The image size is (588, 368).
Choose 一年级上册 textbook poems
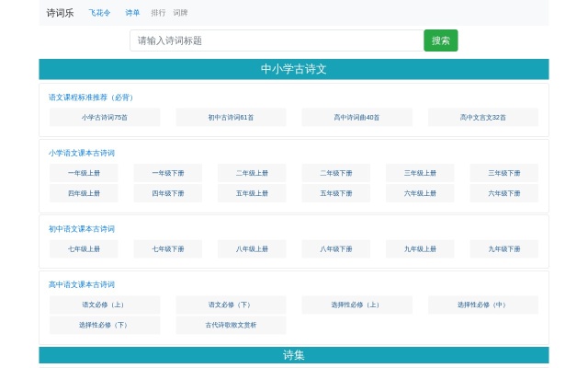coord(84,173)
